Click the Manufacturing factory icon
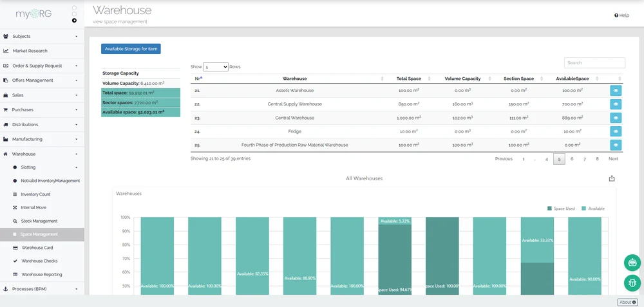644x307 pixels. [6, 139]
